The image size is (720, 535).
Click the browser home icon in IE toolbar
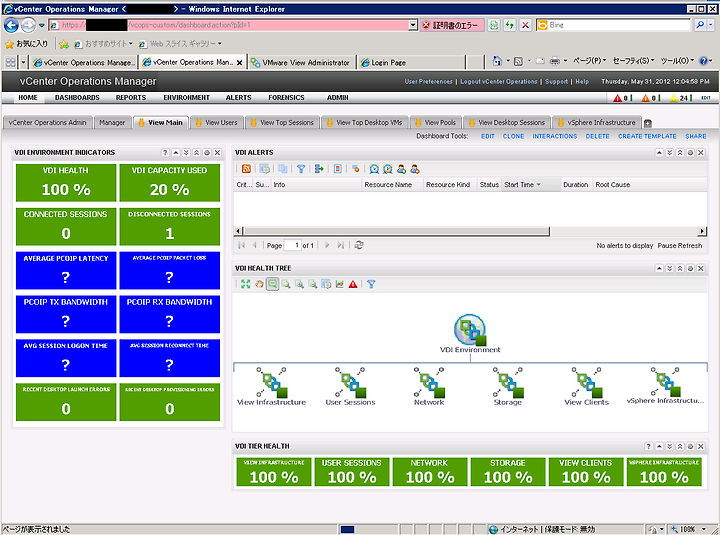click(x=497, y=61)
